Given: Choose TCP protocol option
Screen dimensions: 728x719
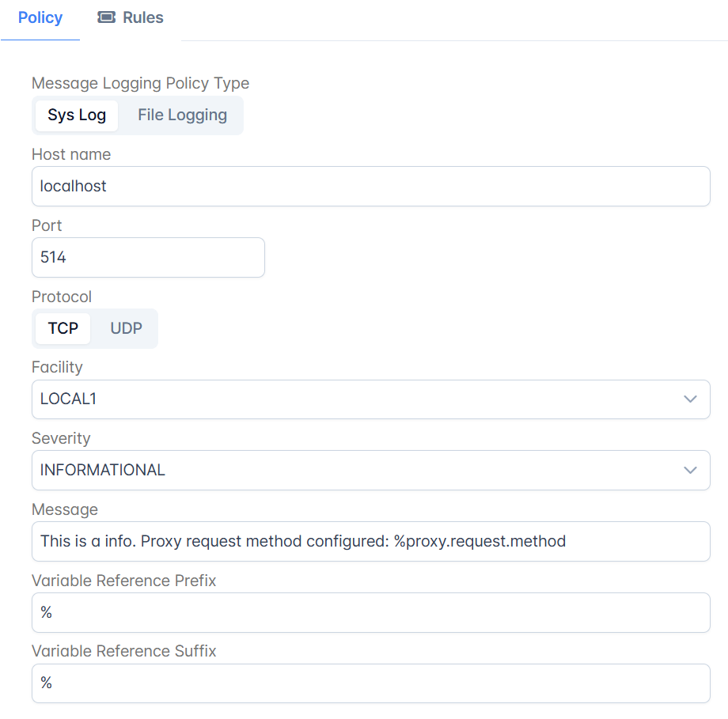Looking at the screenshot, I should pyautogui.click(x=63, y=328).
